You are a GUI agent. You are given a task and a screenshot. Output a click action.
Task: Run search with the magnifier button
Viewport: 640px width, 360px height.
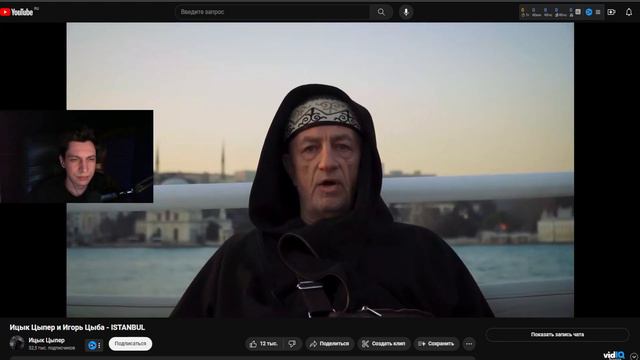click(381, 12)
